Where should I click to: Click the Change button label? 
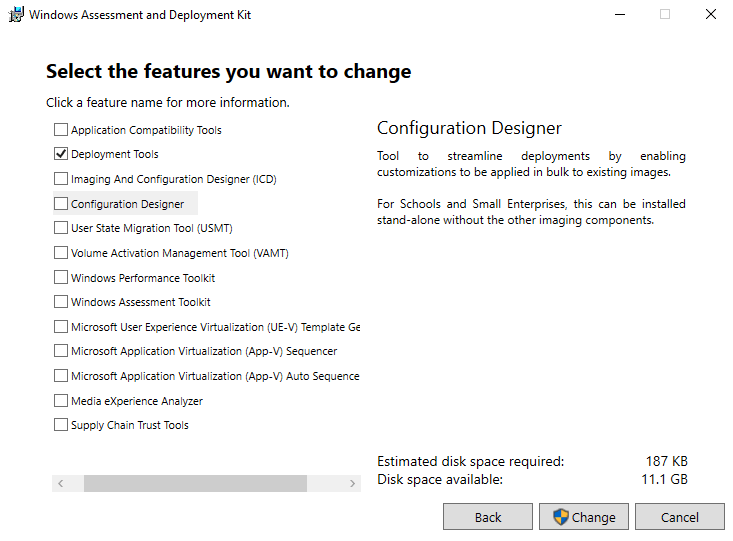[593, 517]
